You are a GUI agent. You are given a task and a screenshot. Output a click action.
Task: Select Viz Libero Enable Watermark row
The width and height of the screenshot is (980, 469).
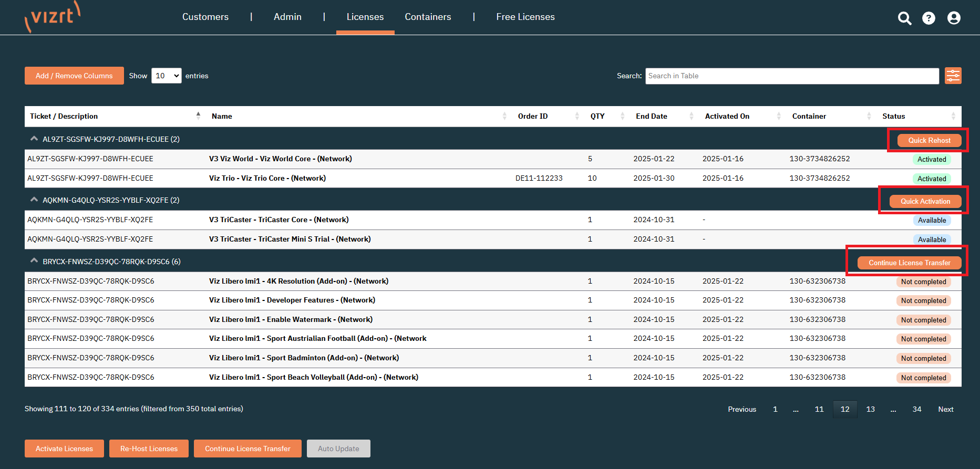[x=493, y=319]
